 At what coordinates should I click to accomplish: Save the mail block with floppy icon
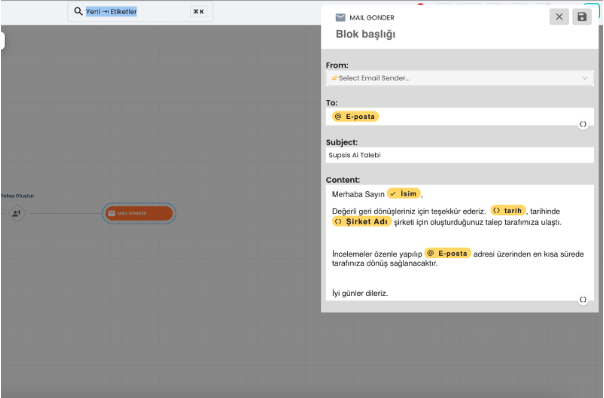[x=582, y=17]
